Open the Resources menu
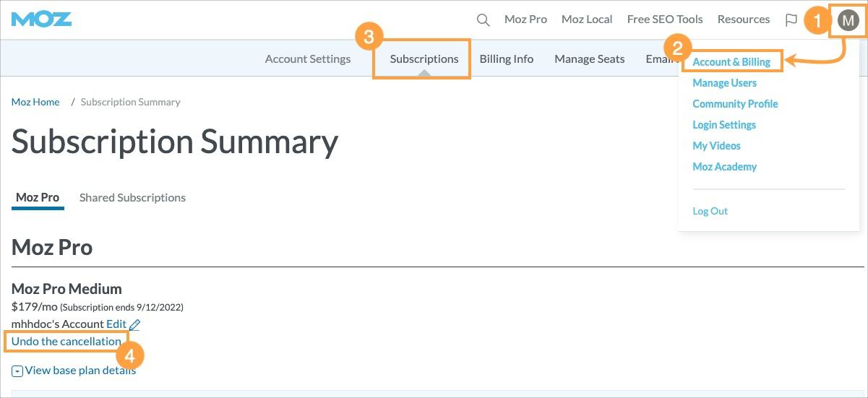Image resolution: width=868 pixels, height=398 pixels. pos(743,20)
